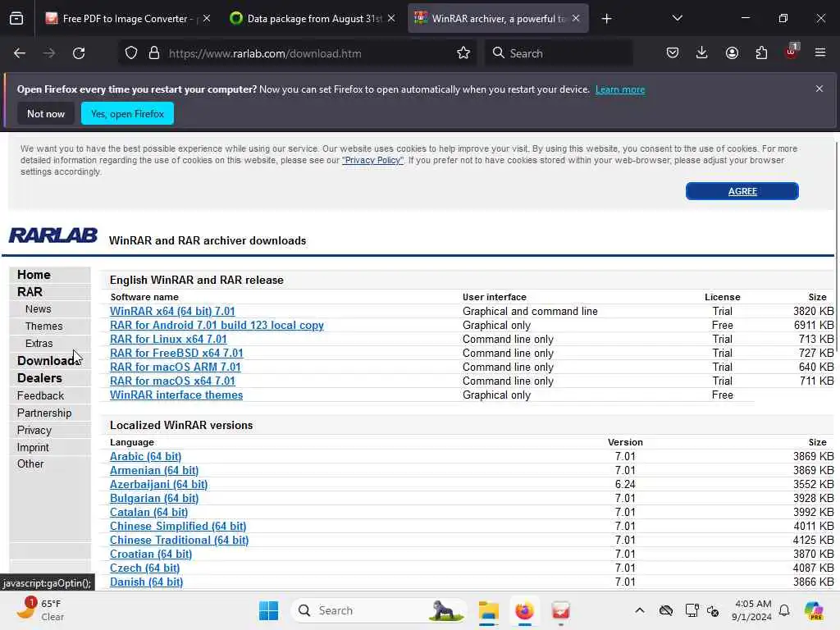The image size is (840, 630).
Task: Reload the current page
Action: [79, 53]
